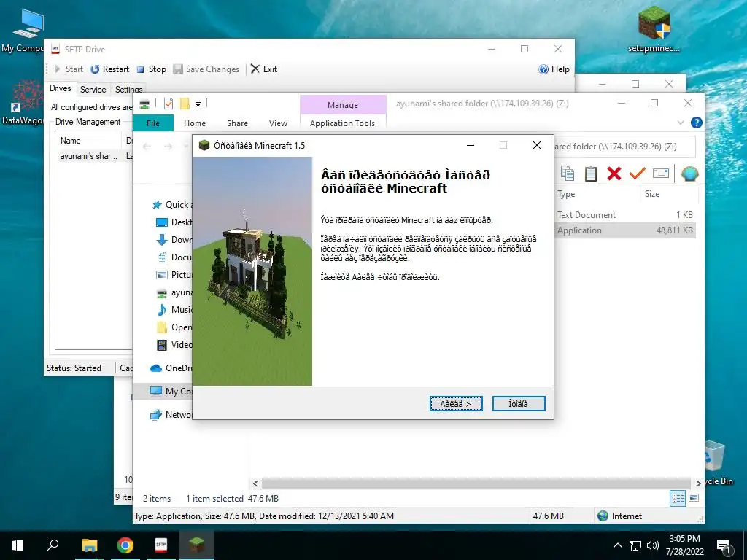Select Downloads in Explorer navigation pane
The width and height of the screenshot is (747, 560).
point(174,239)
